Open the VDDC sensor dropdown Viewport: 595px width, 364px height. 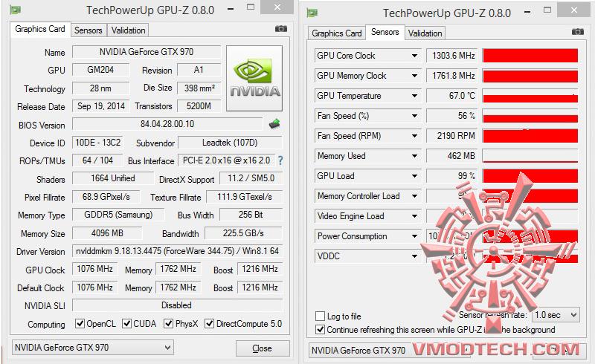[414, 256]
